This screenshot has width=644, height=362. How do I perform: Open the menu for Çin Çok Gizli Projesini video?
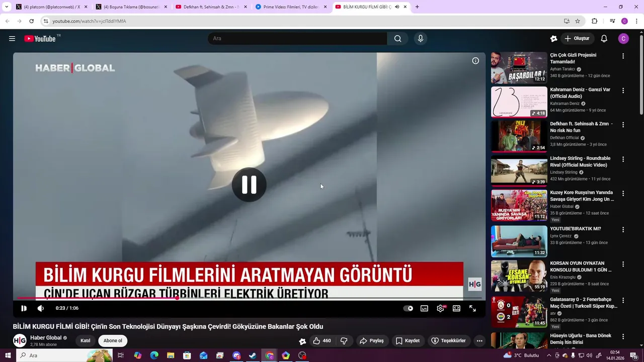pyautogui.click(x=623, y=56)
